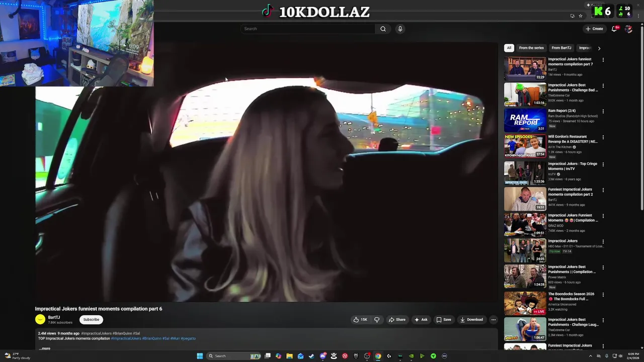644x362 pixels.
Task: Click the Ask button
Action: point(421,320)
